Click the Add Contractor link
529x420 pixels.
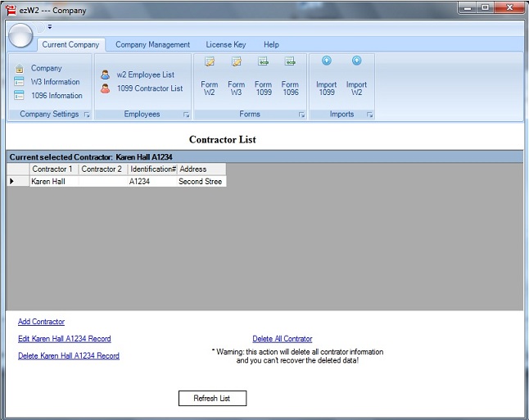click(x=41, y=322)
